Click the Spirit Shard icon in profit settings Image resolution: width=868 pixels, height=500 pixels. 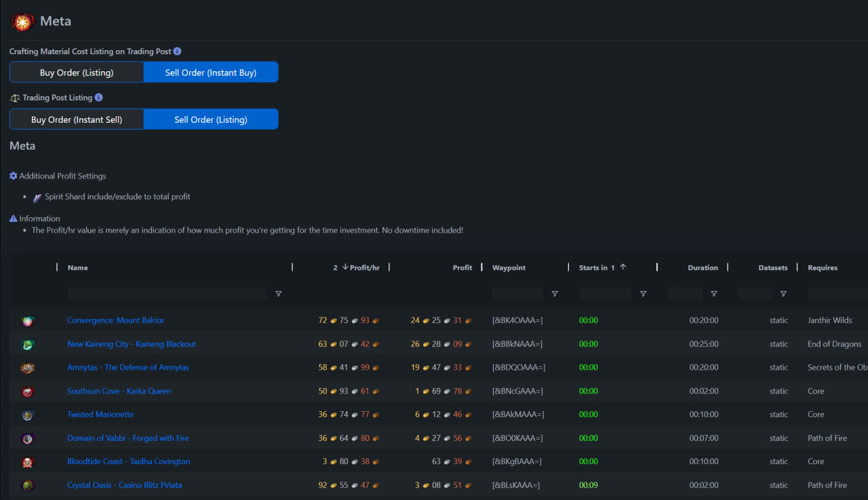(x=37, y=197)
